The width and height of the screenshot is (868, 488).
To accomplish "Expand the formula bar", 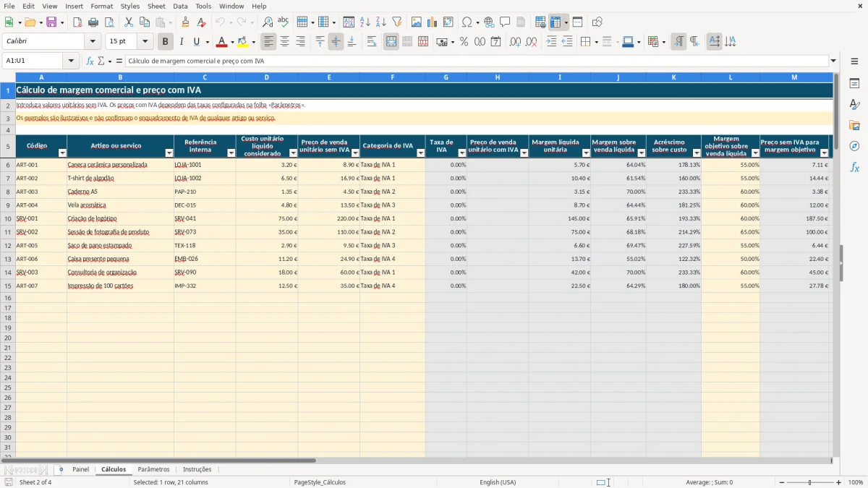I will [833, 61].
